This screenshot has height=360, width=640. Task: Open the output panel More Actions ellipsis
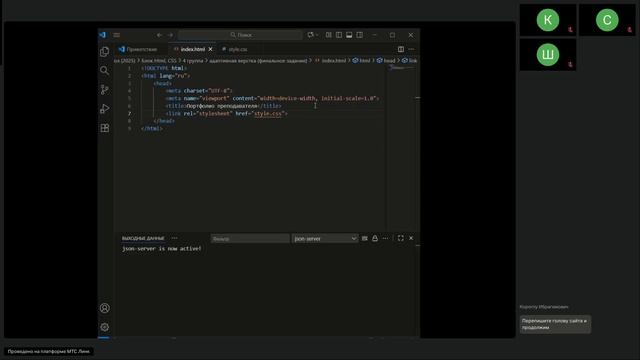pyautogui.click(x=385, y=238)
